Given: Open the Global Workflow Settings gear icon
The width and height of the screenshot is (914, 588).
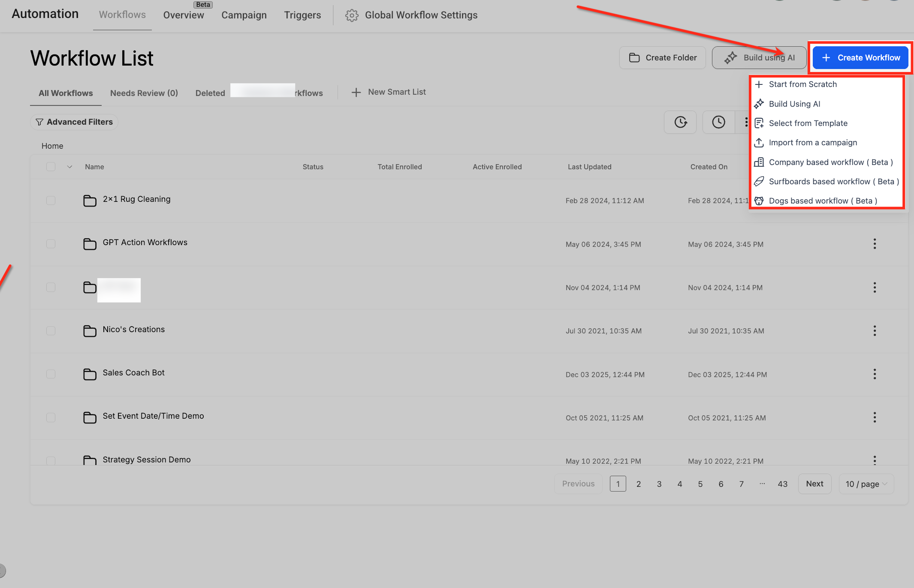Looking at the screenshot, I should [x=352, y=15].
